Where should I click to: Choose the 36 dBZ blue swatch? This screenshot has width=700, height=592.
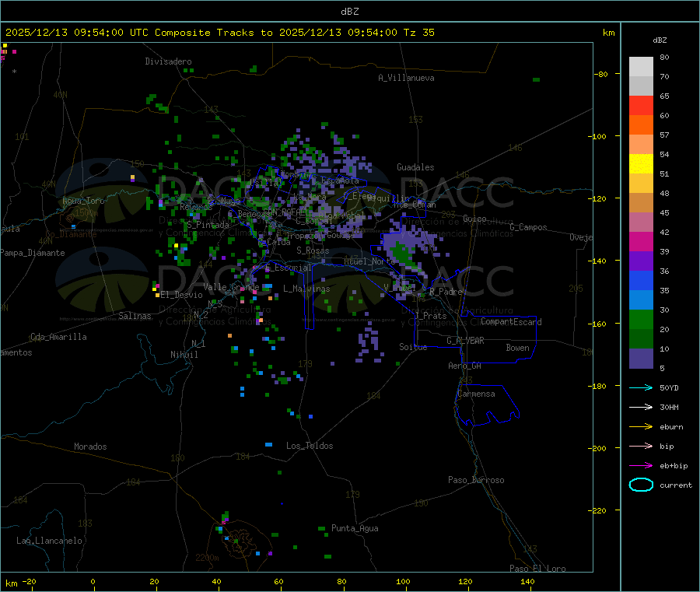coord(641,280)
